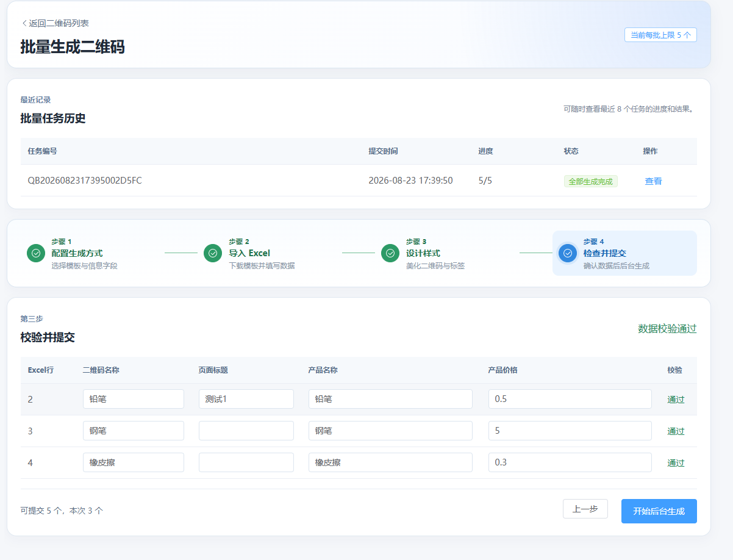Click the 全部生成完成 status tag
Screen dimensions: 733x560
[x=590, y=181]
